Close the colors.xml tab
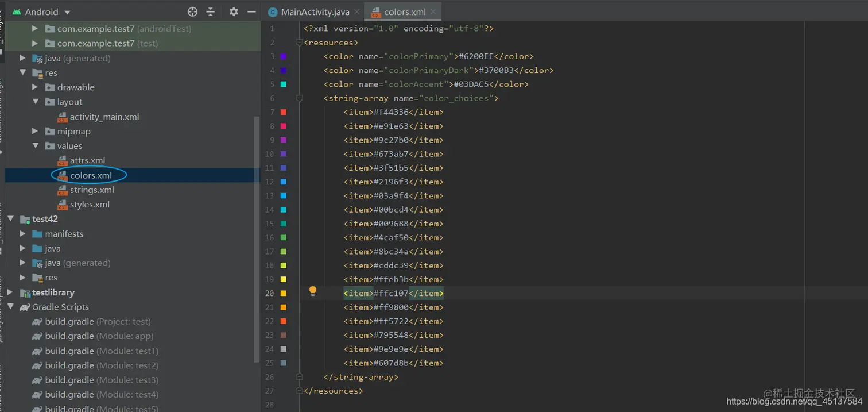This screenshot has width=868, height=412. pos(433,11)
